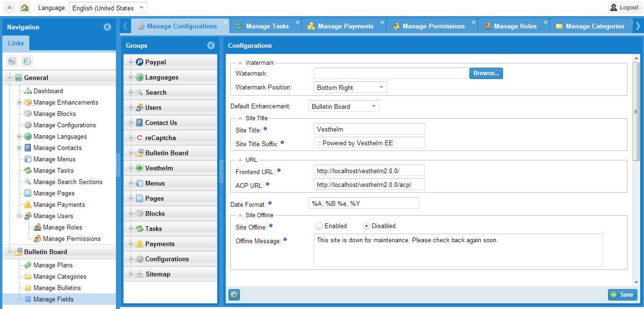The height and width of the screenshot is (309, 644).
Task: Open the Watermark Position dropdown
Action: [380, 87]
